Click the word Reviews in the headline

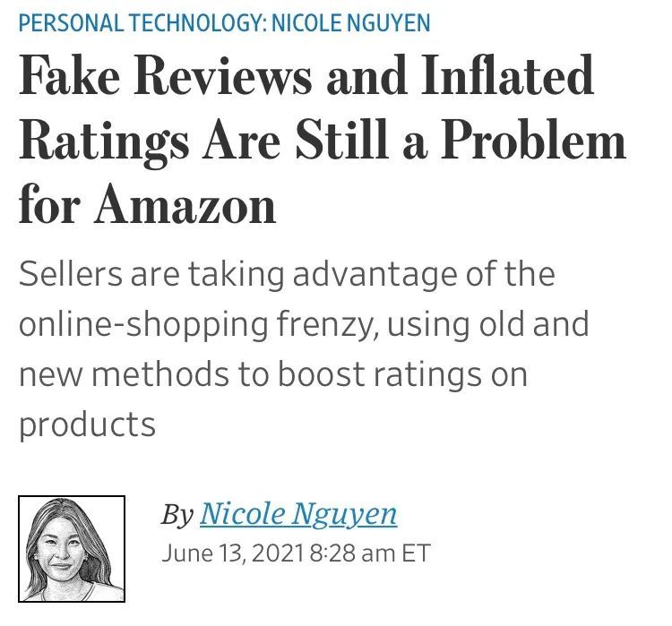pyautogui.click(x=223, y=75)
